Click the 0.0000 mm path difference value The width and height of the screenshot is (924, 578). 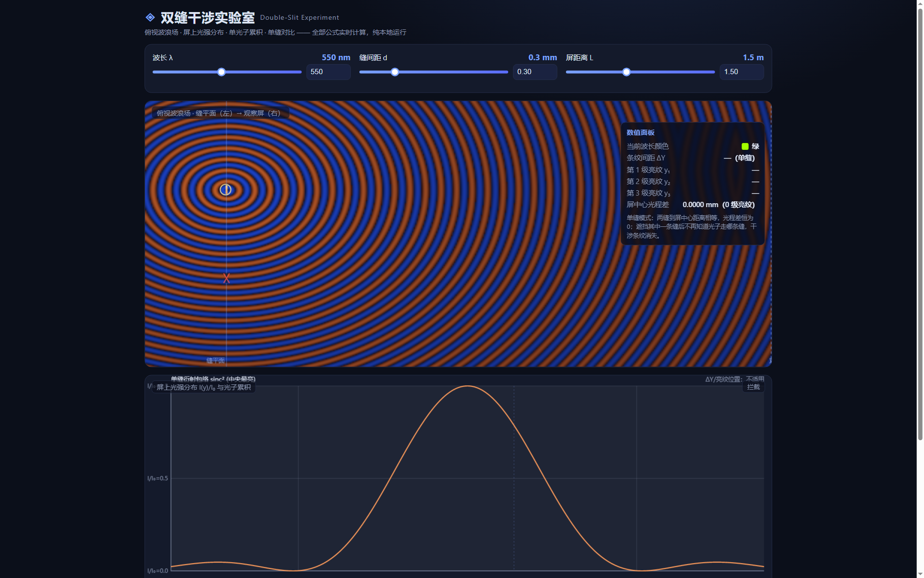[700, 205]
